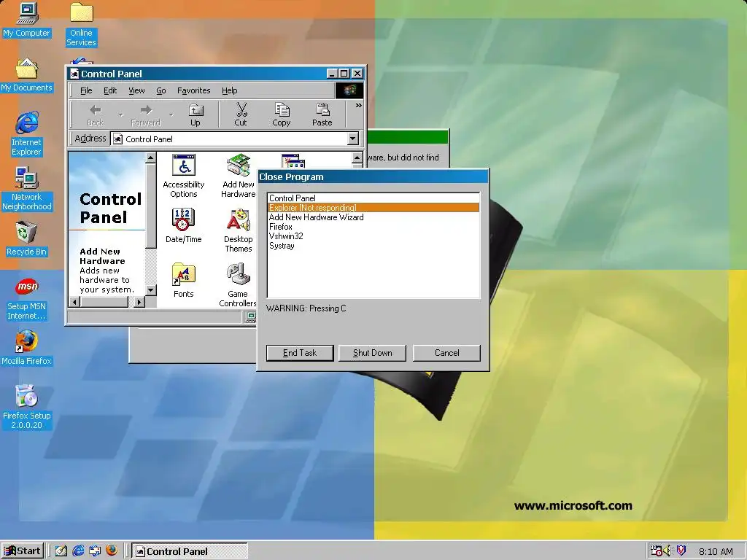
Task: Launch Mozilla Firefox desktop shortcut
Action: (x=27, y=348)
